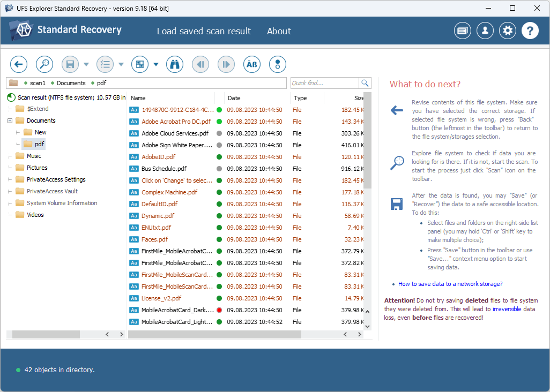
Task: Start scan with magnifier toolbar icon
Action: tap(44, 64)
